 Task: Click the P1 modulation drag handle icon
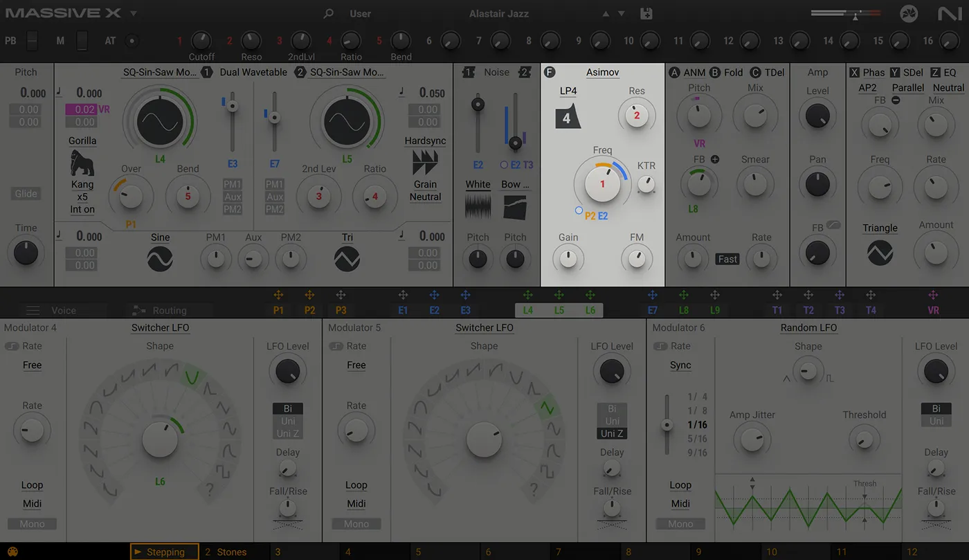[278, 296]
